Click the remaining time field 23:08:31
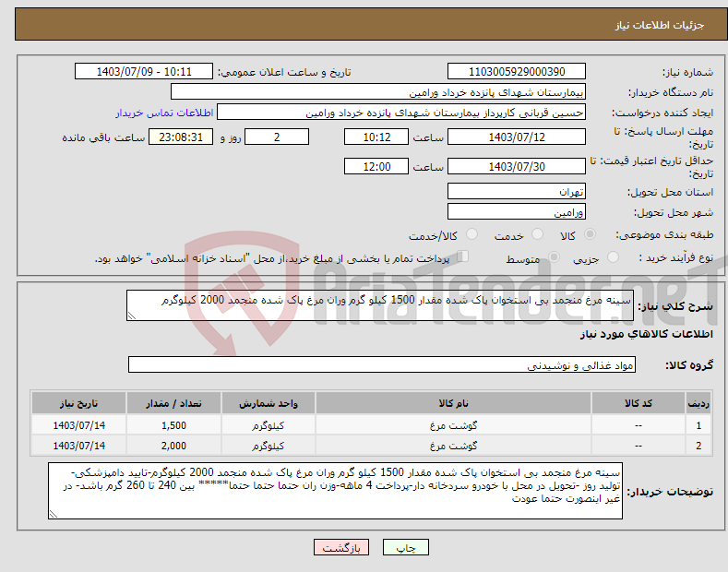The width and height of the screenshot is (728, 572). coord(181,137)
